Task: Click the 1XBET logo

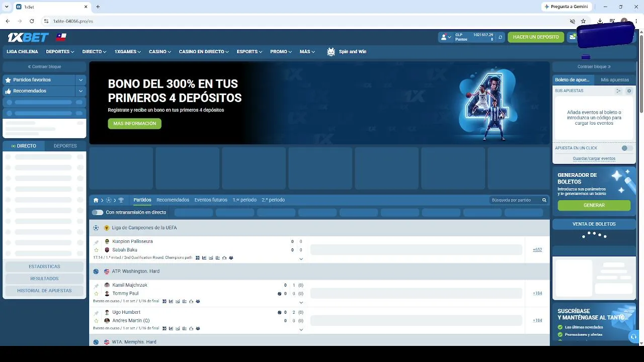Action: pos(28,37)
